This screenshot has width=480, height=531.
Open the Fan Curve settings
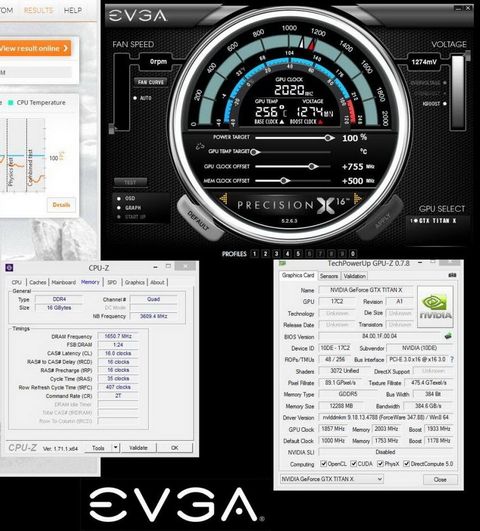(x=151, y=82)
